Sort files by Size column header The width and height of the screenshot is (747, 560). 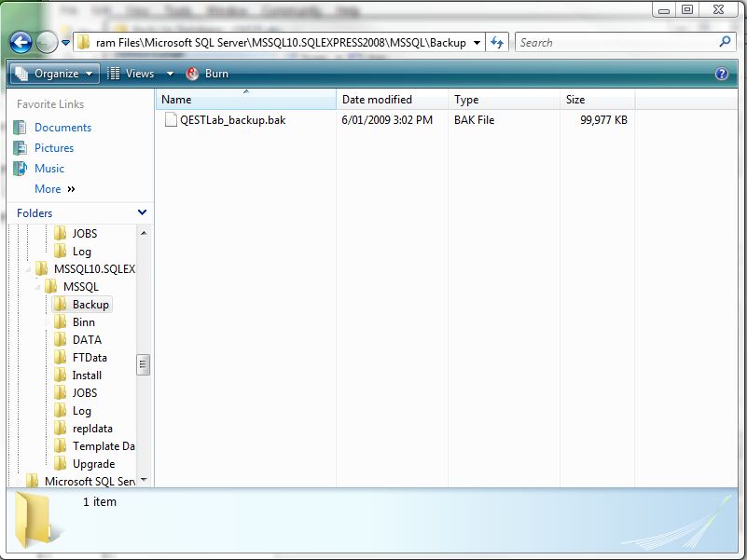pos(575,100)
